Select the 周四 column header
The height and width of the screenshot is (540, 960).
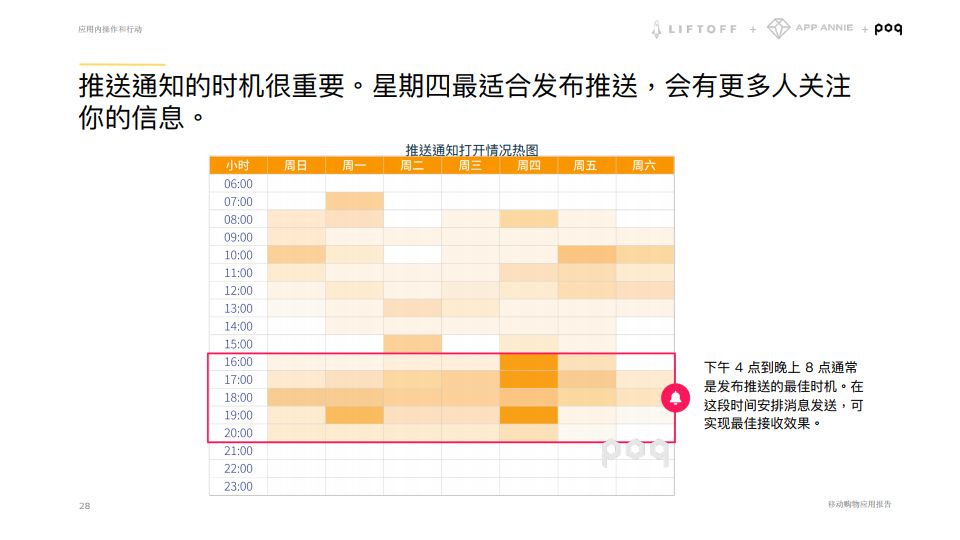coord(528,166)
